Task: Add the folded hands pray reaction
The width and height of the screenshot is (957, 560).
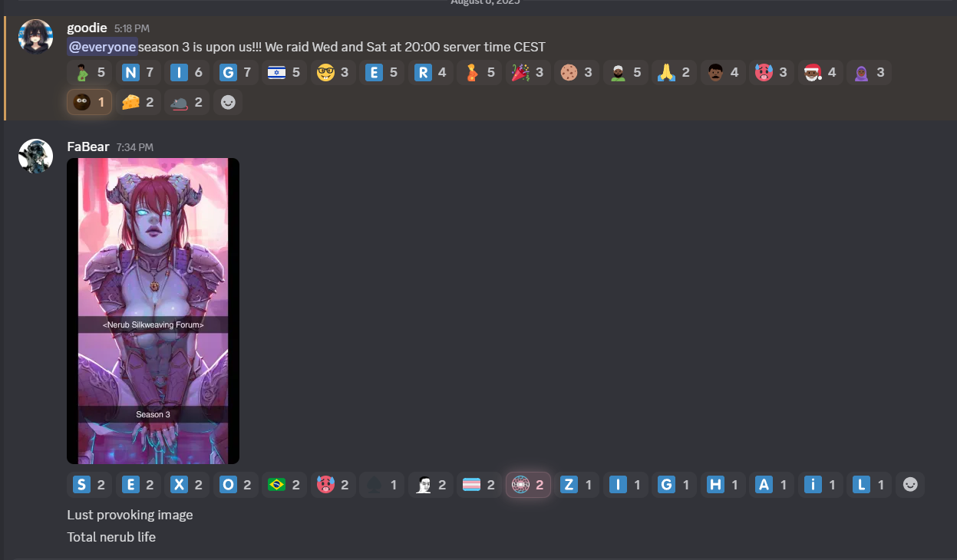Action: point(674,73)
